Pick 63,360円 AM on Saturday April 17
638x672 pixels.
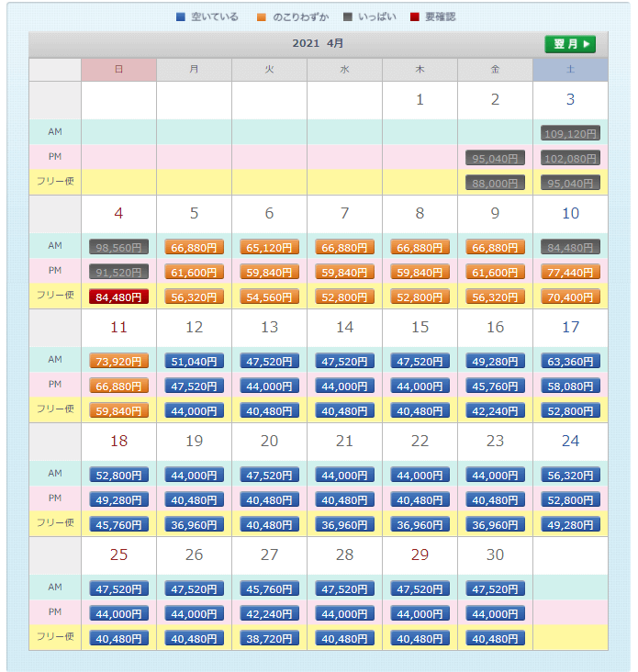tap(570, 361)
